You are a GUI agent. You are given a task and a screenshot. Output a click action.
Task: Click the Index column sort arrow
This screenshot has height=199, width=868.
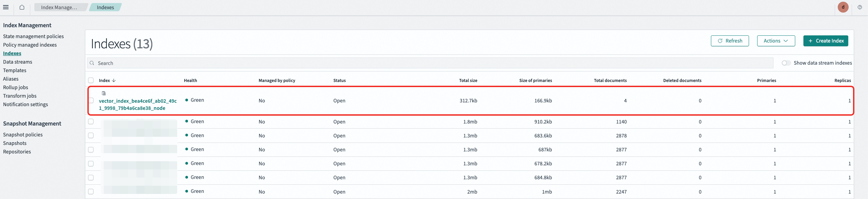114,81
